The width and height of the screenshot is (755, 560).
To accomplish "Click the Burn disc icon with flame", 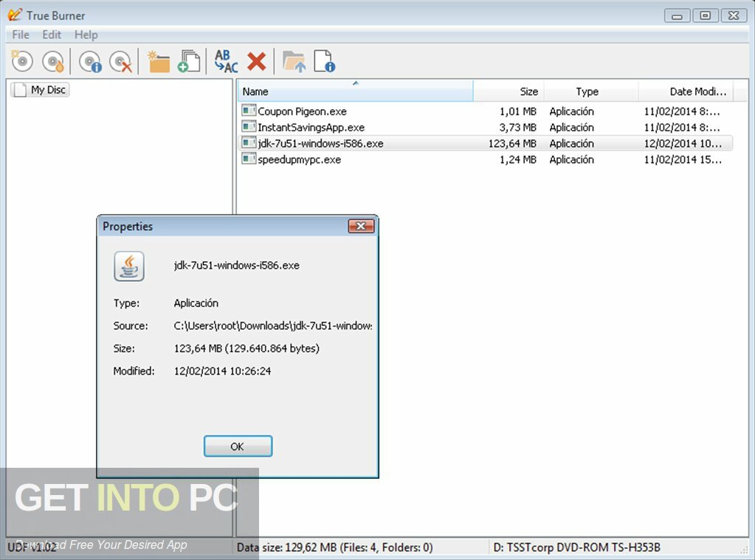I will pos(53,62).
